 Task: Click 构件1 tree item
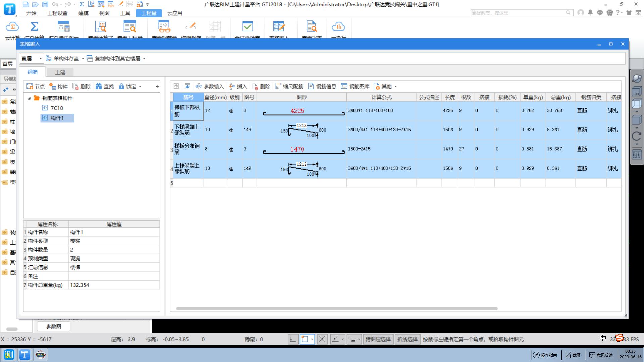pyautogui.click(x=58, y=118)
